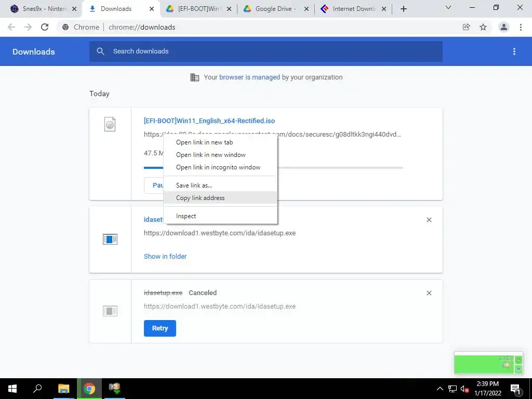
Task: Close the Internet Download tab
Action: tap(384, 9)
